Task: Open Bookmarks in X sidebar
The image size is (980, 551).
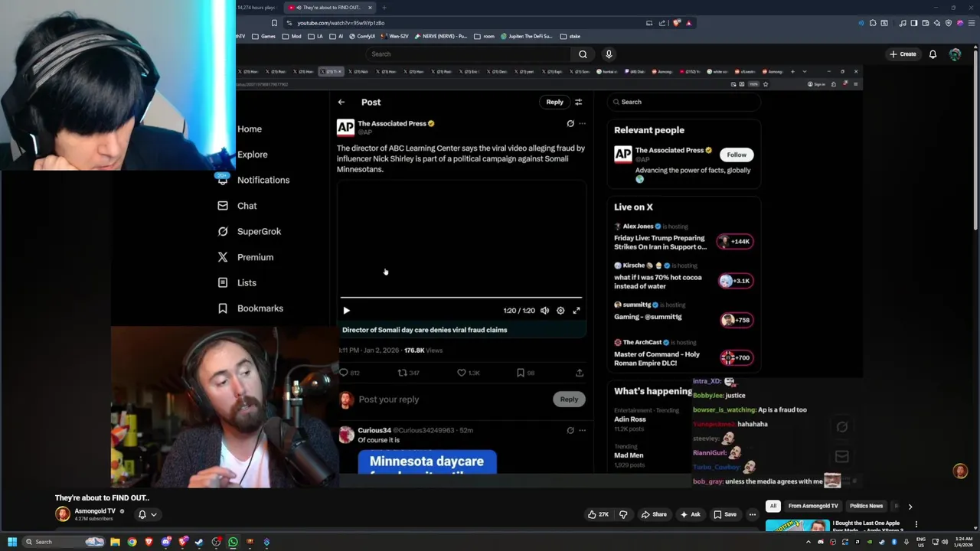Action: 250,308
